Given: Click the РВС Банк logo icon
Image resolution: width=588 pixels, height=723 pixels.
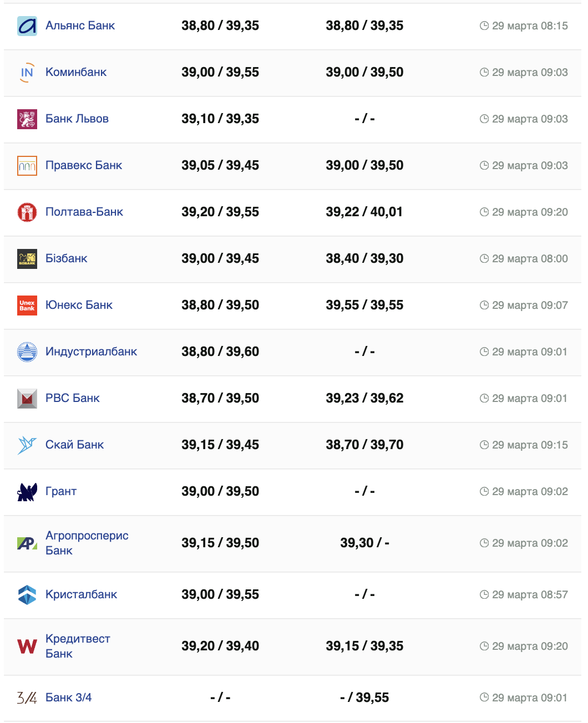Looking at the screenshot, I should (x=27, y=399).
